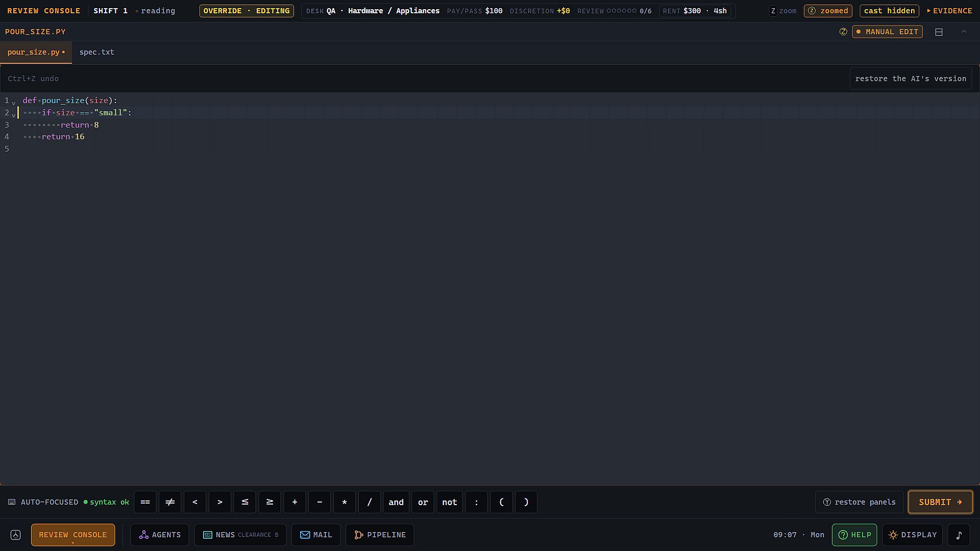Toggle the 'zoomed' badge in top bar
Viewport: 980px width, 551px height.
pos(828,11)
